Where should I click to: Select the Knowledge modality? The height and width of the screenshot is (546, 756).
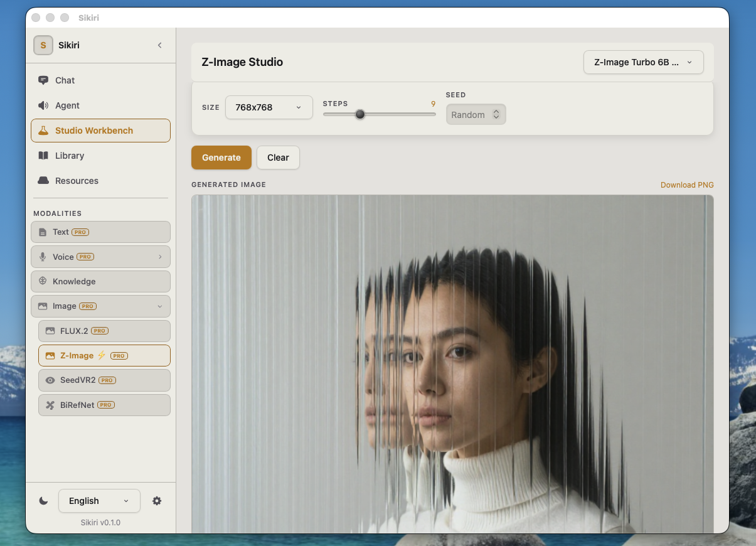pos(100,282)
